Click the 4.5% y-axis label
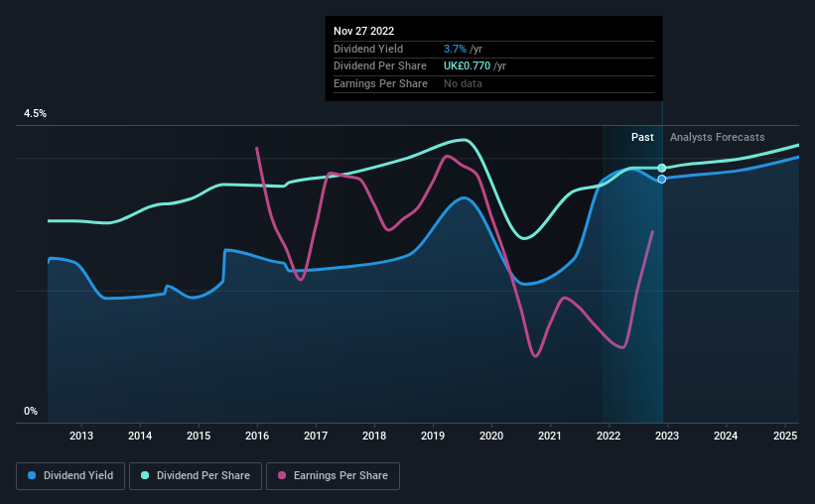This screenshot has height=504, width=815. click(35, 114)
